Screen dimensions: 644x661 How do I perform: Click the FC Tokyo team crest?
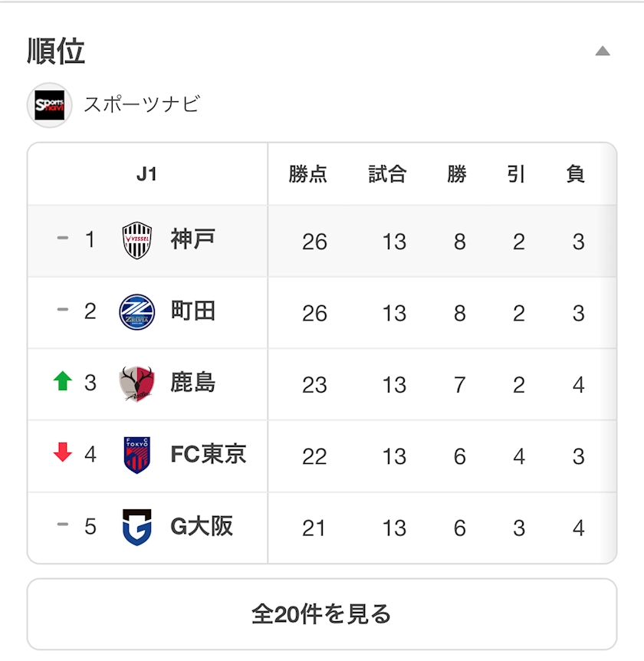tap(137, 455)
